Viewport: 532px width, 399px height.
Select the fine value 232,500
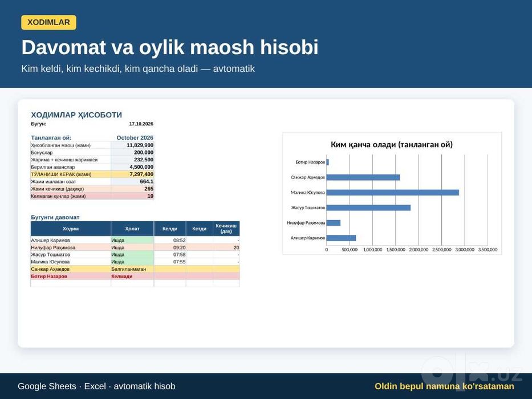click(144, 160)
